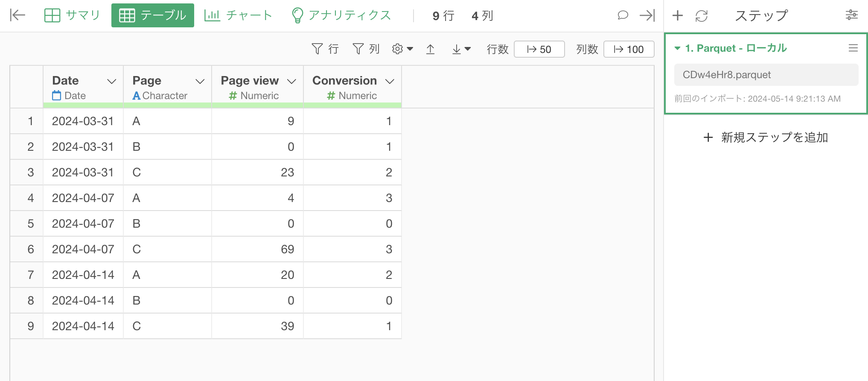Open the Page view column menu chevron

click(x=292, y=81)
